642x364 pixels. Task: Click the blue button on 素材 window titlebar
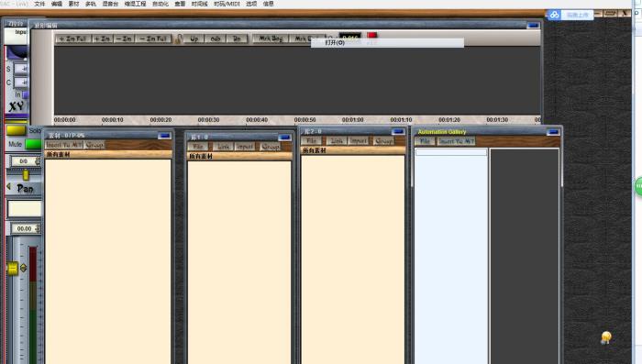(164, 136)
